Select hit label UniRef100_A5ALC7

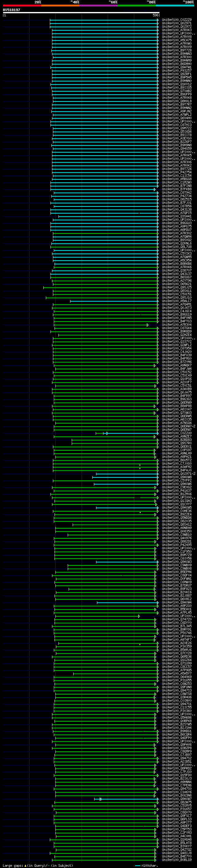click(177, 301)
